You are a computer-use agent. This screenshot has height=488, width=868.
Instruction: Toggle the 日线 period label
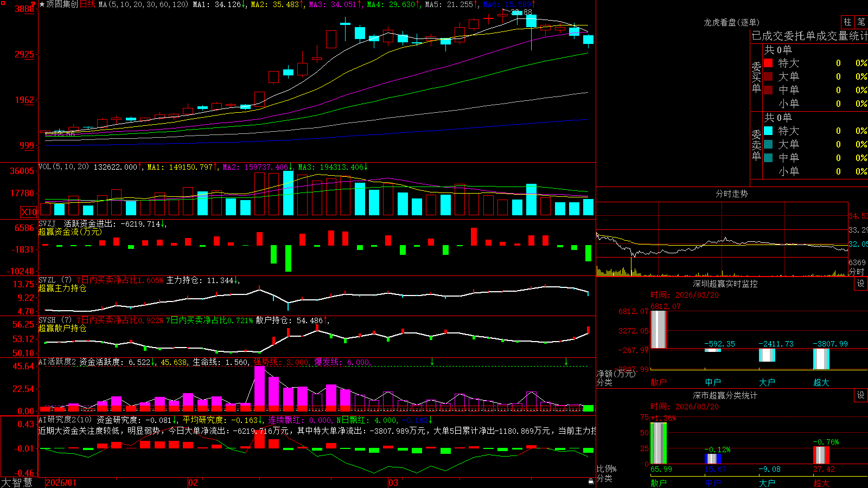click(x=87, y=4)
